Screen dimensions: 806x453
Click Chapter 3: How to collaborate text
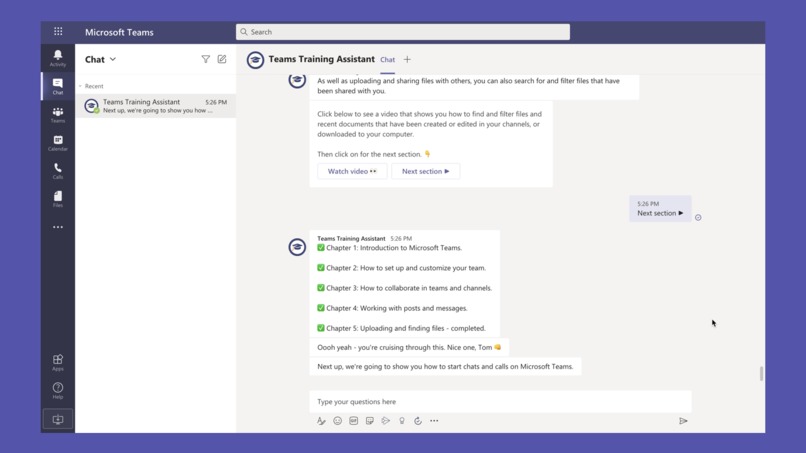pyautogui.click(x=409, y=288)
